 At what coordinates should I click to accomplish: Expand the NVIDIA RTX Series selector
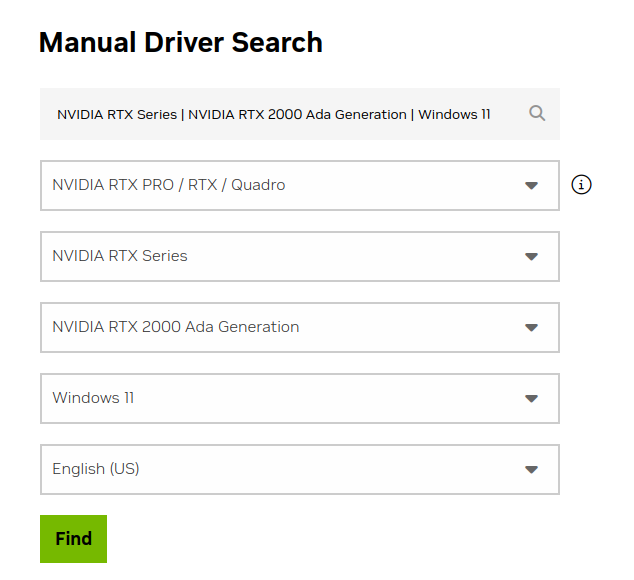coord(300,256)
